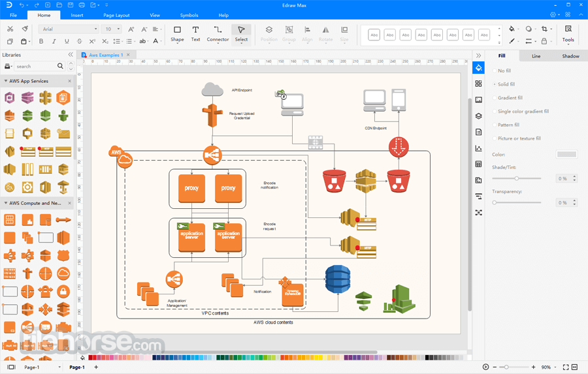
Task: Click the fill Color swatch
Action: click(x=566, y=155)
